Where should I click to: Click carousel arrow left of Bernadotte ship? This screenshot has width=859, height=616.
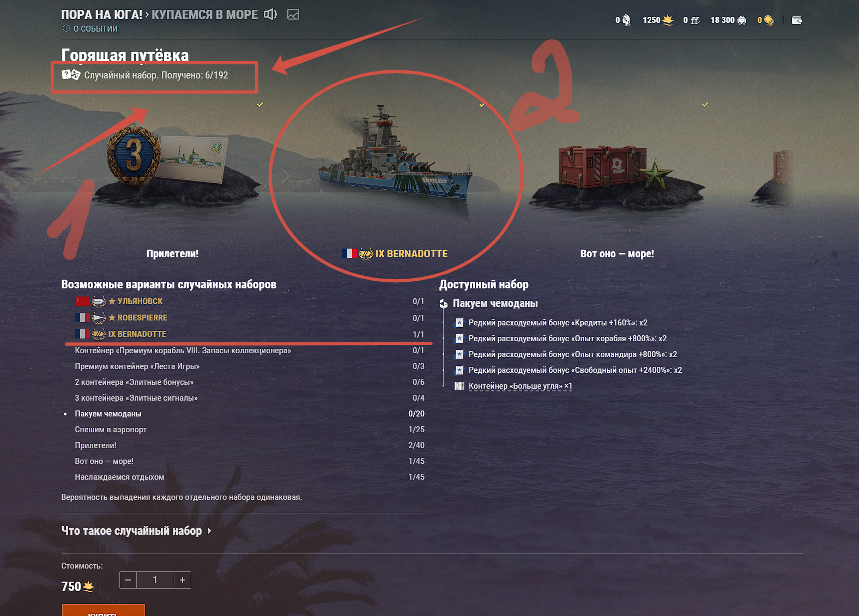coord(285,176)
